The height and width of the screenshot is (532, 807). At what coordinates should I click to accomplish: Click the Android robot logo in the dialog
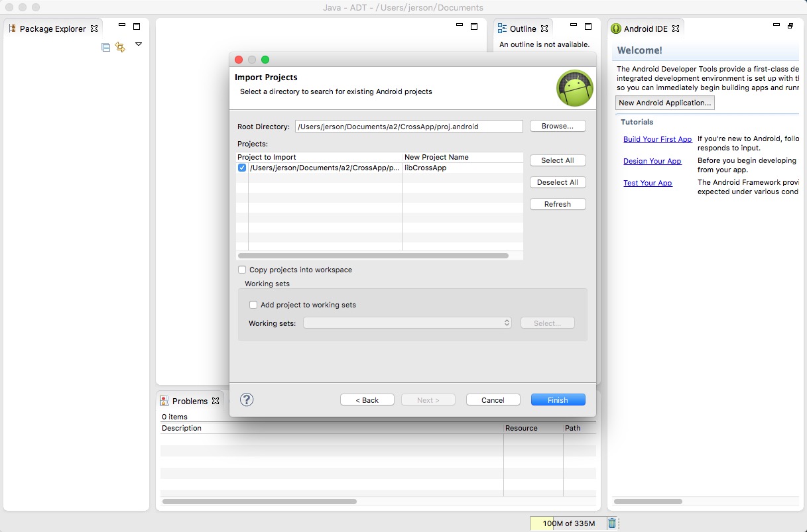(574, 88)
